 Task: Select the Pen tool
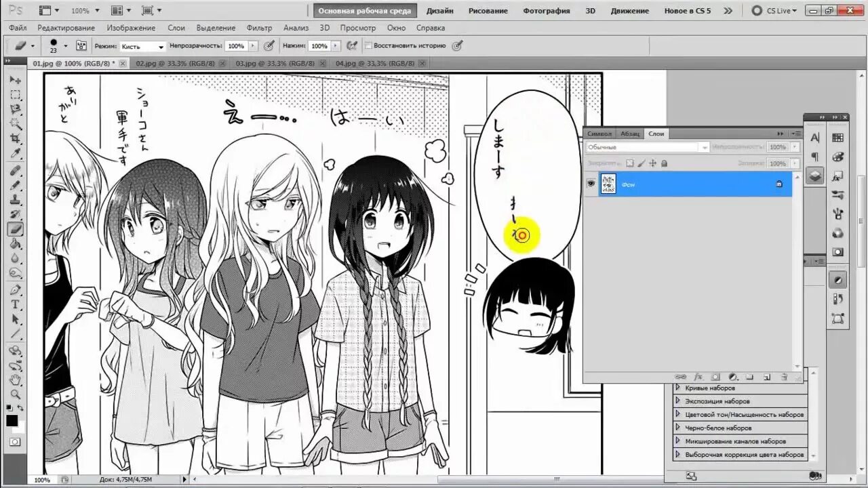point(15,290)
